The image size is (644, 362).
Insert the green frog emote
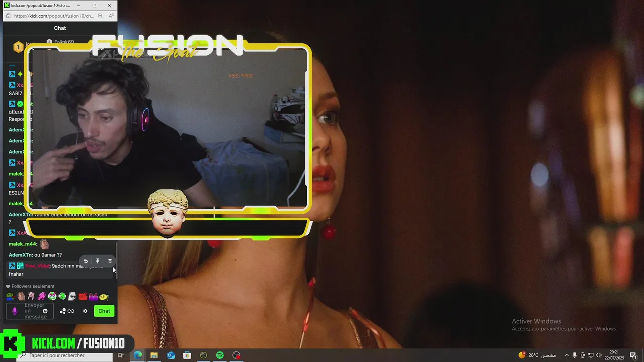point(10,296)
